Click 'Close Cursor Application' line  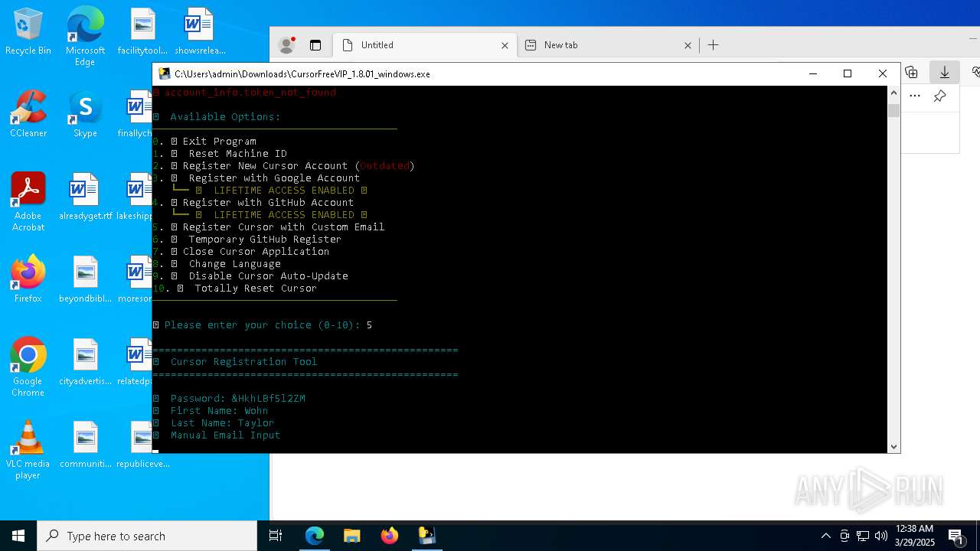[241, 252]
